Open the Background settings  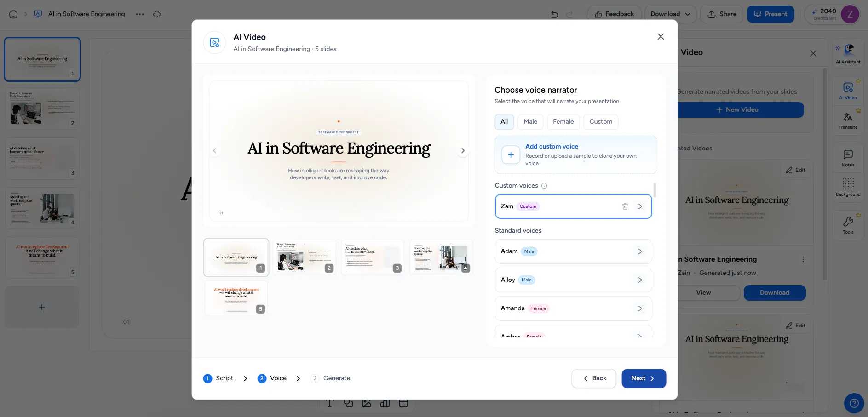pyautogui.click(x=848, y=187)
